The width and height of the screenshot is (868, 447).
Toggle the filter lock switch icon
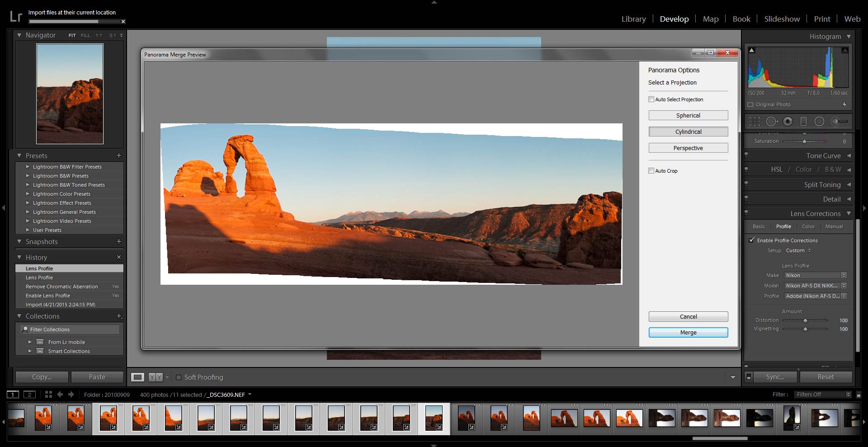coord(859,395)
